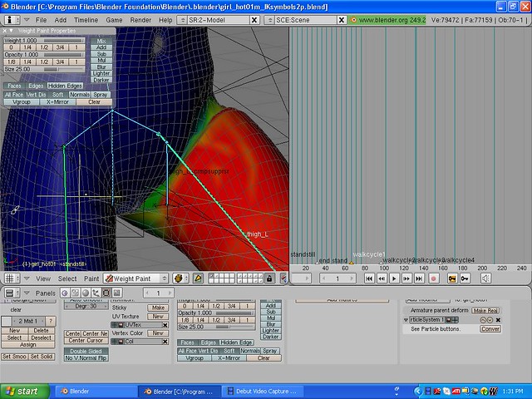Adjust the Weight slider in paint properties
532x399 pixels.
(x=46, y=39)
